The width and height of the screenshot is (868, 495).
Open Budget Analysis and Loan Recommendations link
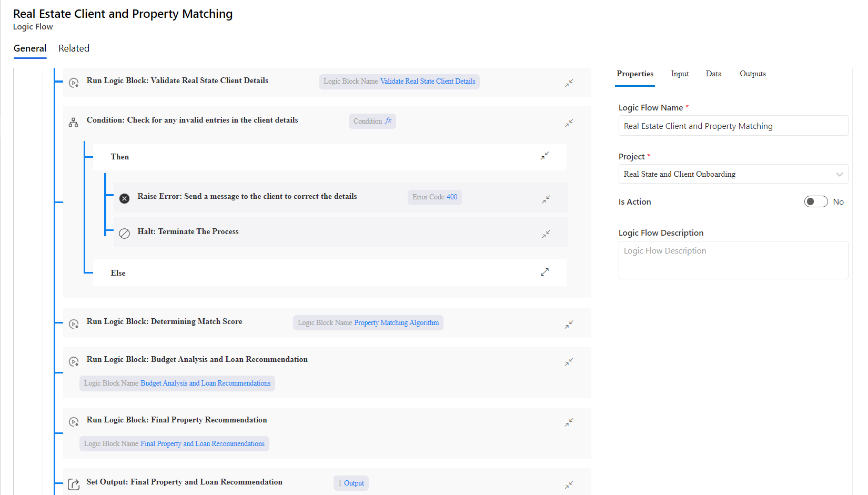click(x=205, y=383)
